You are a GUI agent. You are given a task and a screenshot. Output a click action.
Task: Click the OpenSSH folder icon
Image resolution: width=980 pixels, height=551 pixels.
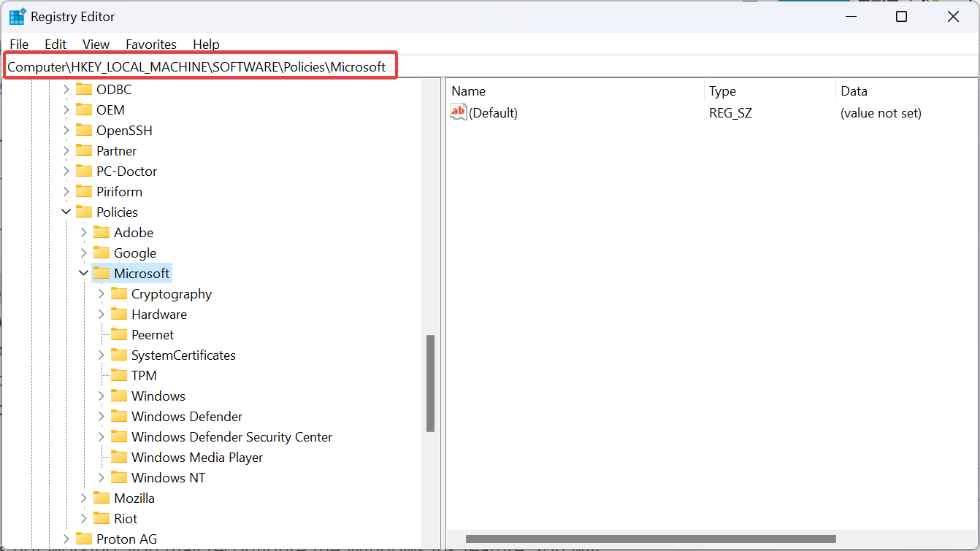[x=84, y=130]
